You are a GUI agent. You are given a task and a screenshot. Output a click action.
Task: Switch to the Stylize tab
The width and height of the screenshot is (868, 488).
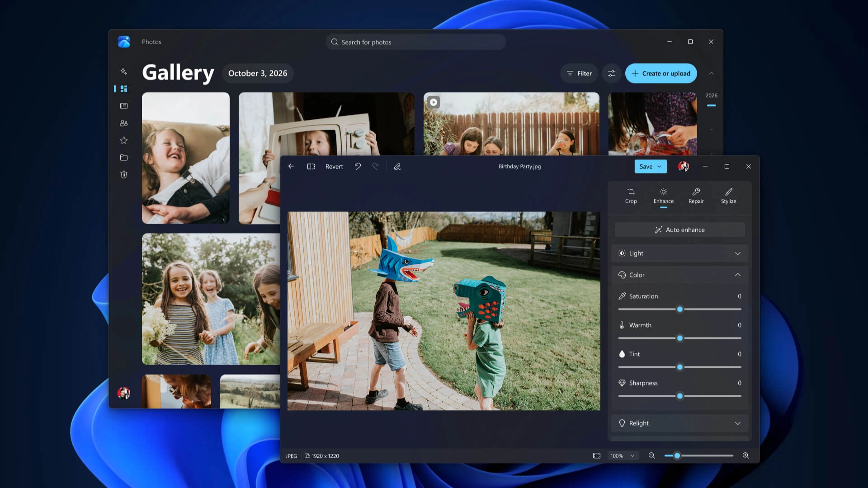tap(729, 196)
